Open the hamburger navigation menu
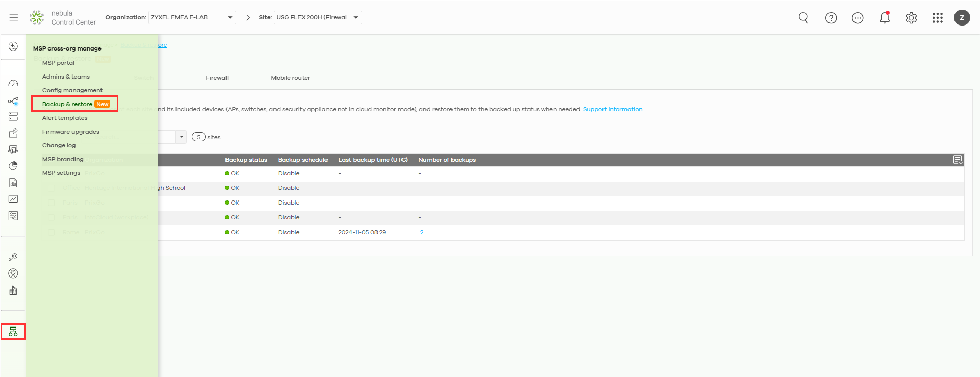Screen dimensions: 980x377 point(14,17)
